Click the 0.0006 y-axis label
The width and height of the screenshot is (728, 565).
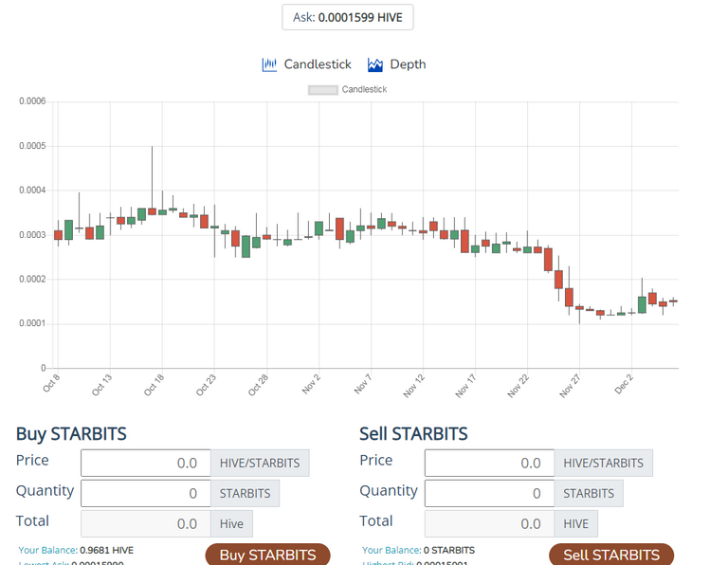pyautogui.click(x=32, y=101)
